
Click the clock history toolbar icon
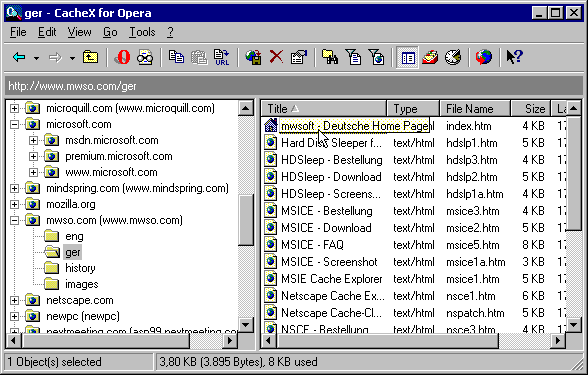tap(453, 57)
